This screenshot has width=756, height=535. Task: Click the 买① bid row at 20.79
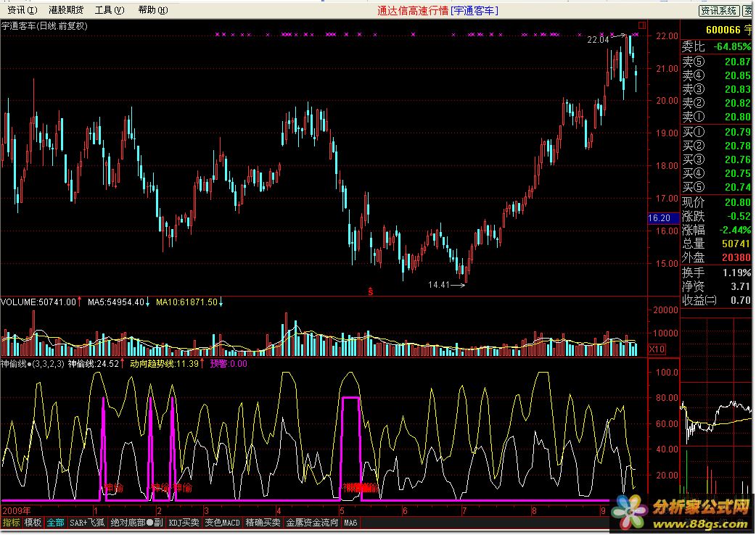[x=716, y=132]
